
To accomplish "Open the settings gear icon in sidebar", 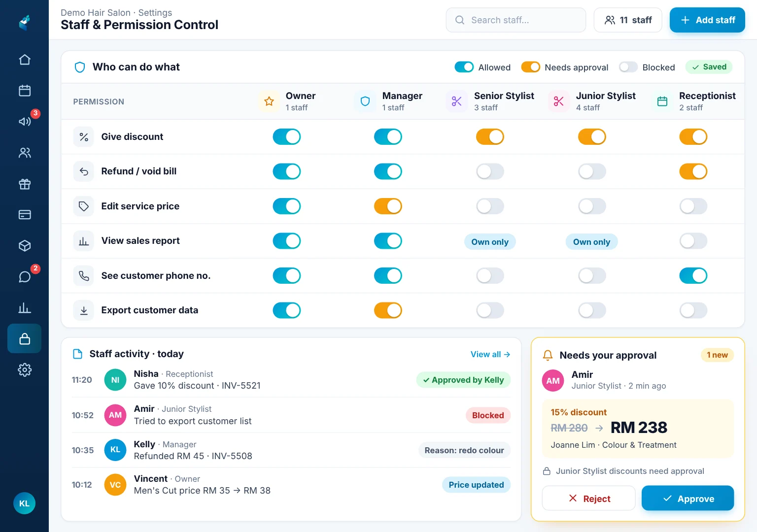I will 25,369.
